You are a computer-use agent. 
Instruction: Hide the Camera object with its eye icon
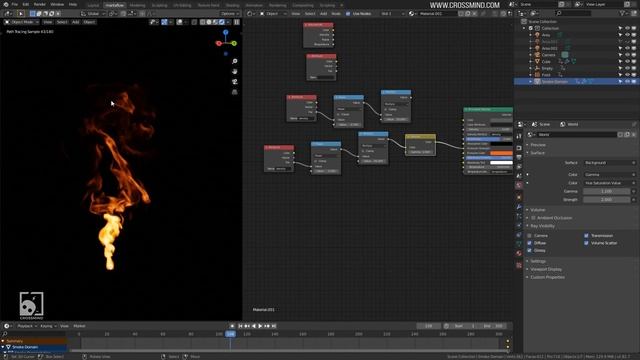[x=627, y=55]
